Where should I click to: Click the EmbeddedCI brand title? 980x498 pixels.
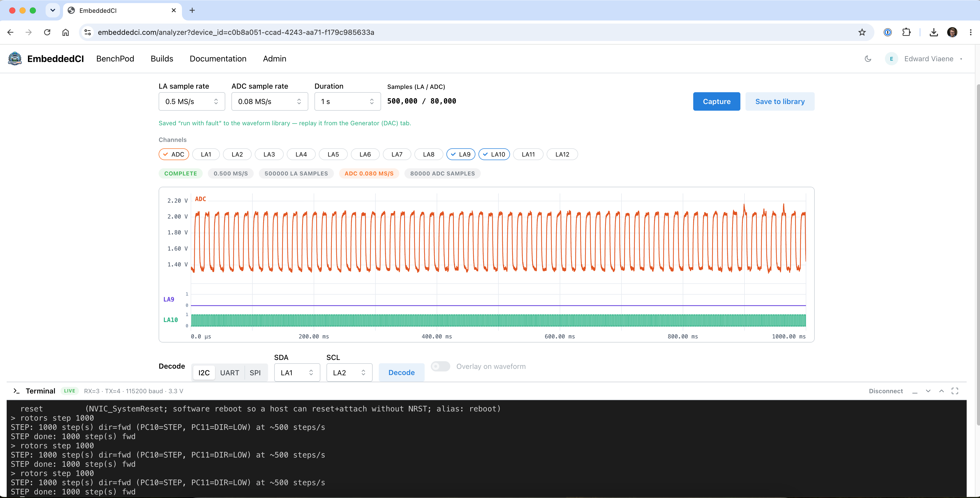pyautogui.click(x=56, y=59)
